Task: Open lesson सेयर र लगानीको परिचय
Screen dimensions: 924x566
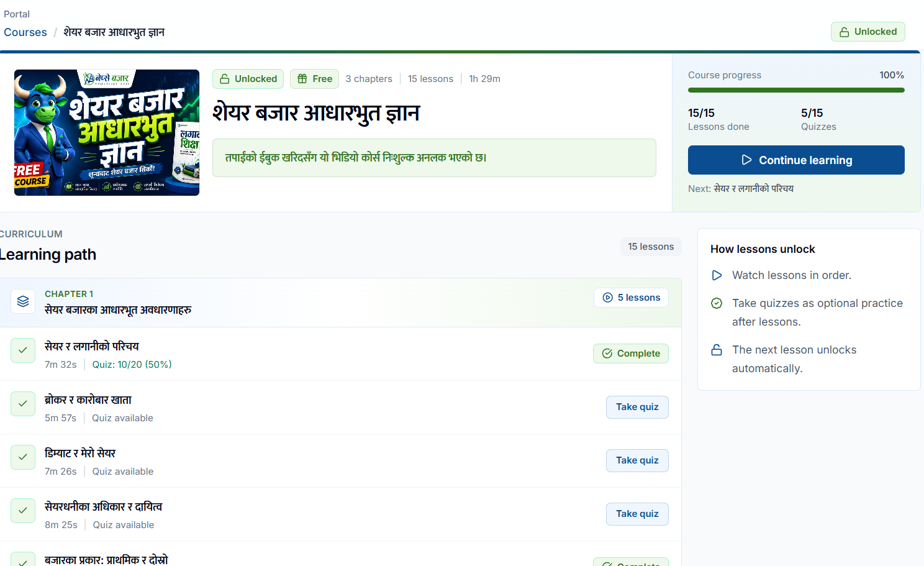Action: click(x=92, y=346)
